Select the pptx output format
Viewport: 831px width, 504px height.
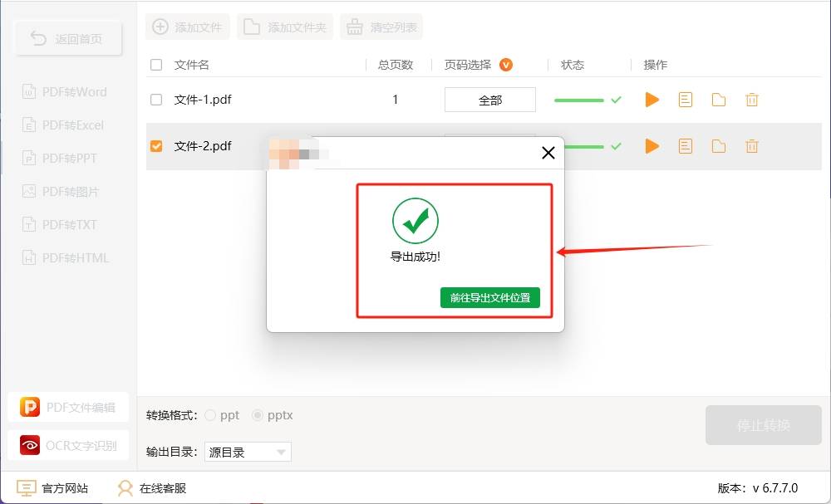click(x=258, y=415)
